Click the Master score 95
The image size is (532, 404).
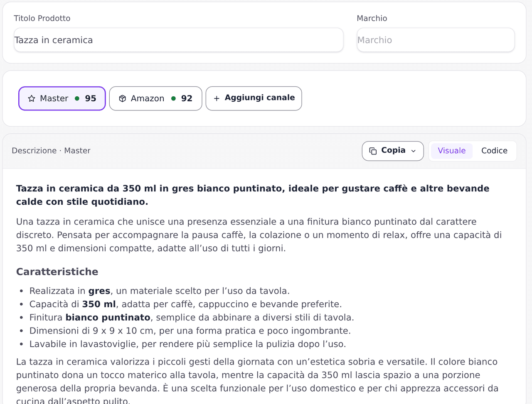click(x=91, y=98)
